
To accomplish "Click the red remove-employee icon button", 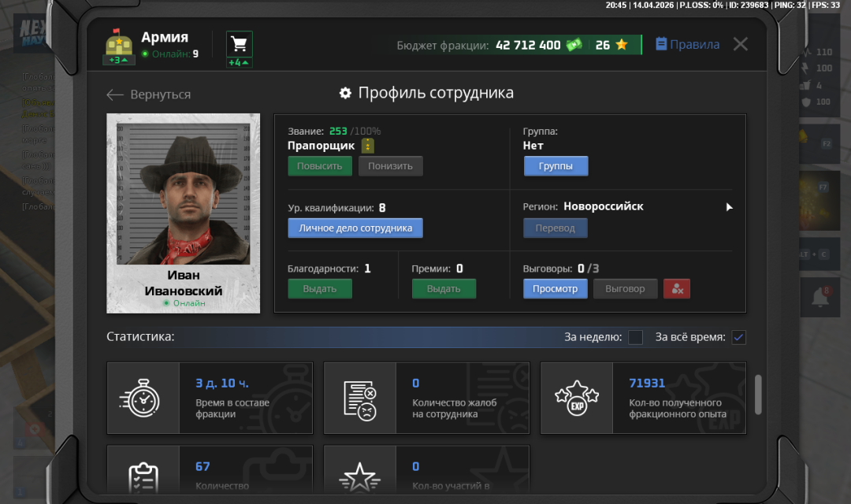I will click(676, 289).
